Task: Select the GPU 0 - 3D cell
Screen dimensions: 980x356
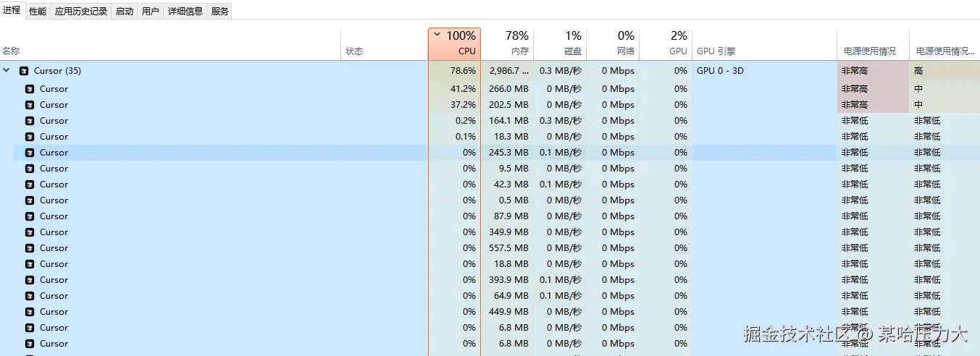Action: (720, 71)
